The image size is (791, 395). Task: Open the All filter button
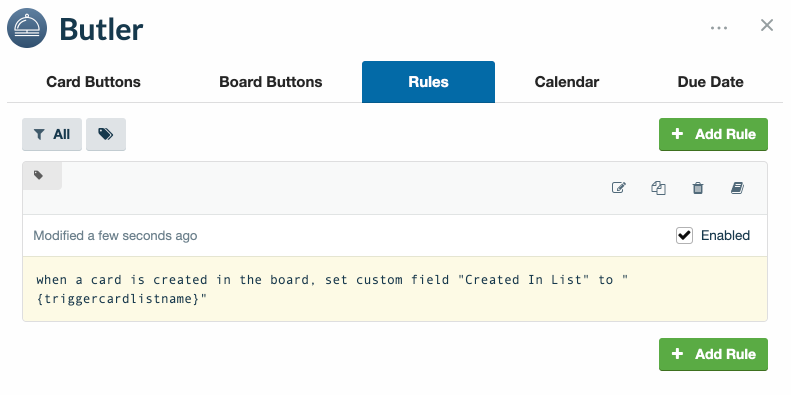pyautogui.click(x=52, y=134)
